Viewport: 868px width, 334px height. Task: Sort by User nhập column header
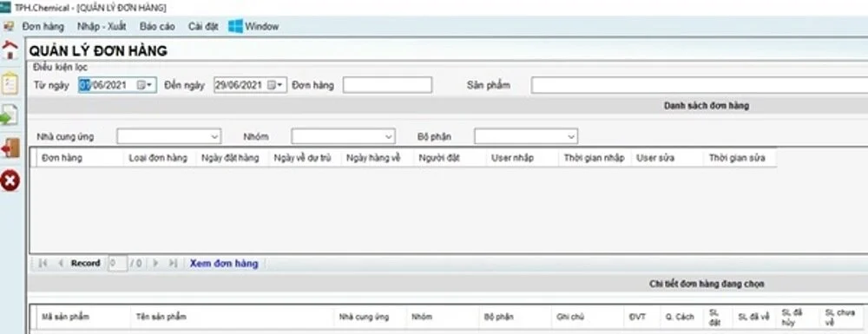[522, 158]
